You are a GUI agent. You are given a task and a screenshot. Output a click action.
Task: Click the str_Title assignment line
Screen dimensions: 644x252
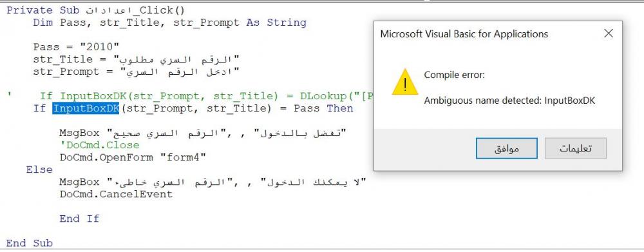click(x=136, y=59)
